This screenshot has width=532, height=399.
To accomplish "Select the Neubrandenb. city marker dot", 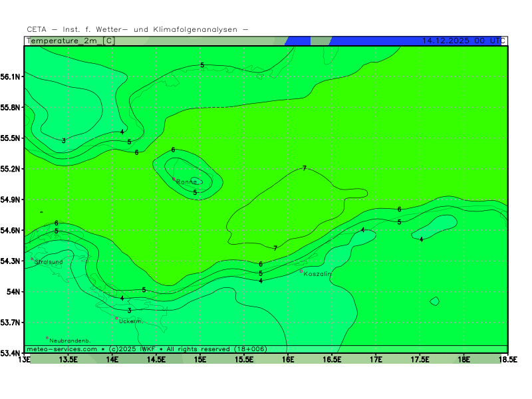I will coord(47,338).
